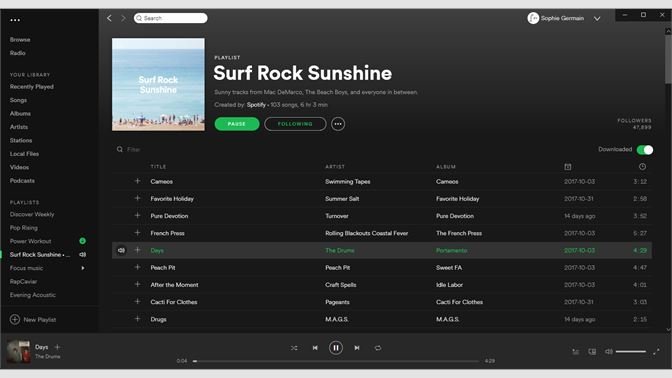Sort by duration clock icon

642,167
